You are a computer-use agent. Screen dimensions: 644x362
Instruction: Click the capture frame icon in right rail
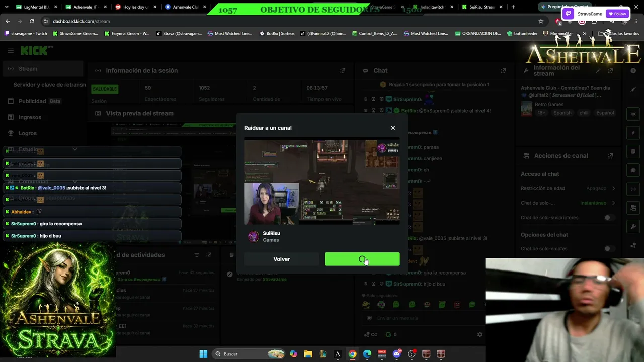point(633,114)
